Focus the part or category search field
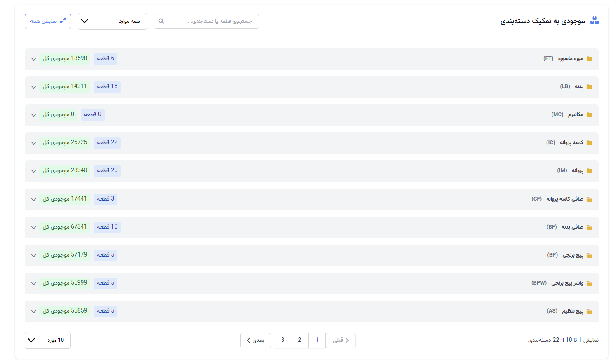The width and height of the screenshot is (613, 364). click(x=210, y=21)
